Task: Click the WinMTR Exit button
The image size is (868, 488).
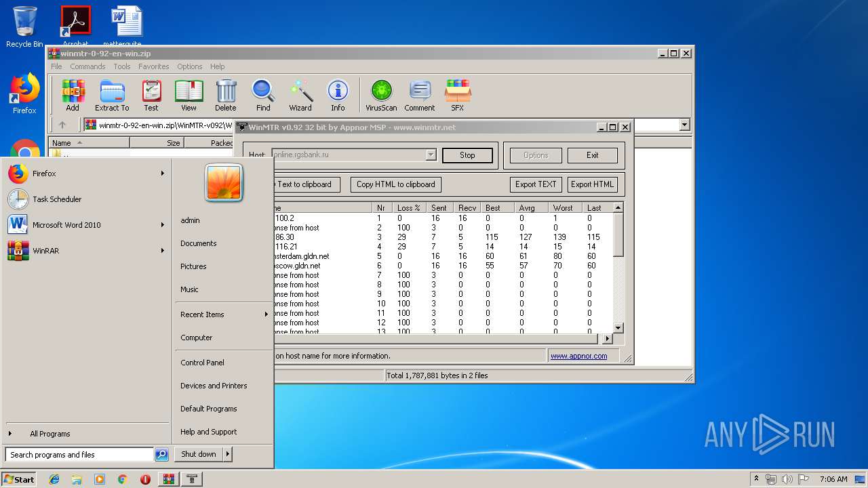Action: [x=593, y=155]
